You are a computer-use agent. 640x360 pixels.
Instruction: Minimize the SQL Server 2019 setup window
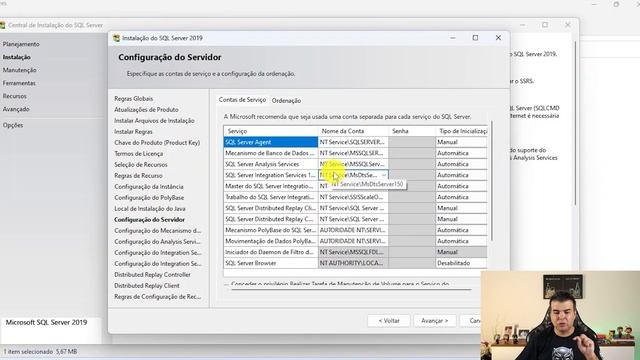click(453, 38)
